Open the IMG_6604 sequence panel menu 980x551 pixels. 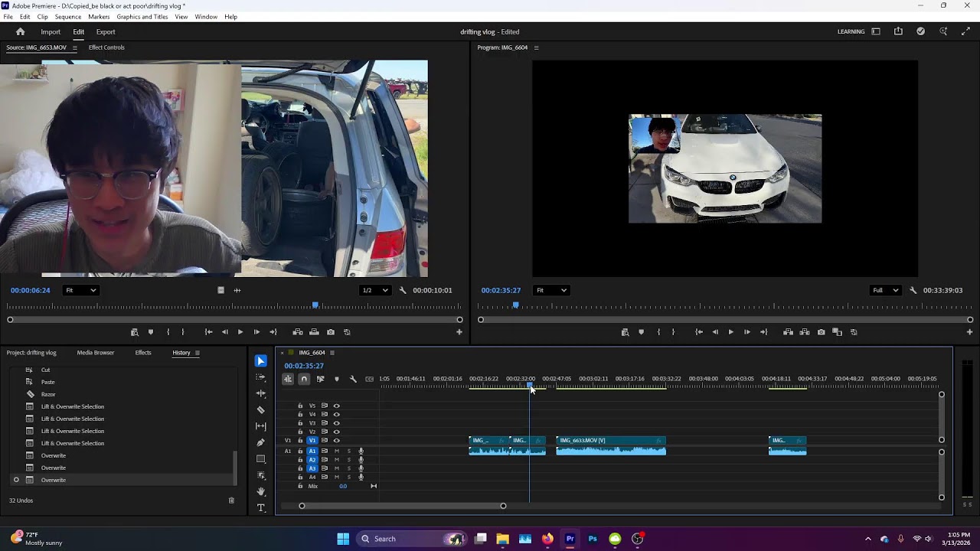[x=332, y=353]
